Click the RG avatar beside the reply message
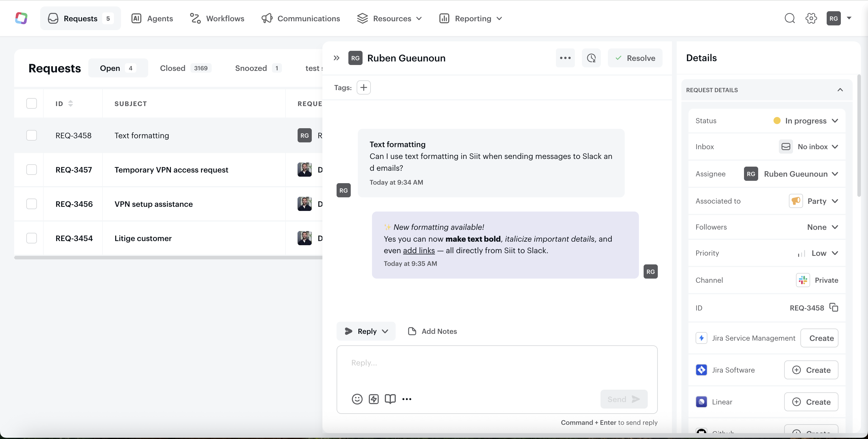Screen dimensions: 868x439 pyautogui.click(x=650, y=271)
